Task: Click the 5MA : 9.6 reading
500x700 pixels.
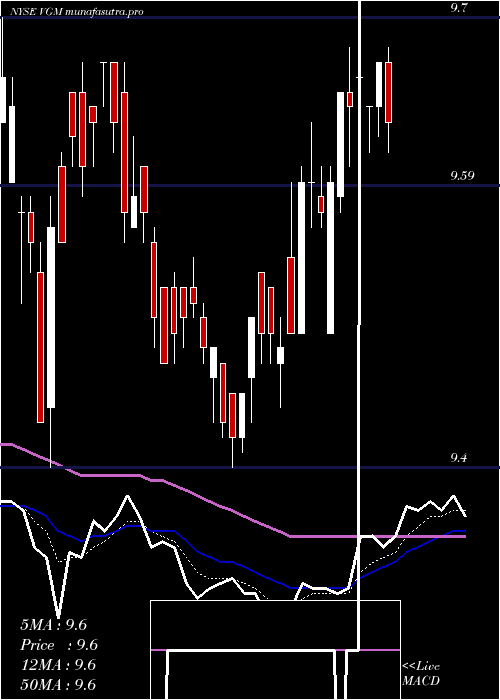Action: click(x=54, y=625)
